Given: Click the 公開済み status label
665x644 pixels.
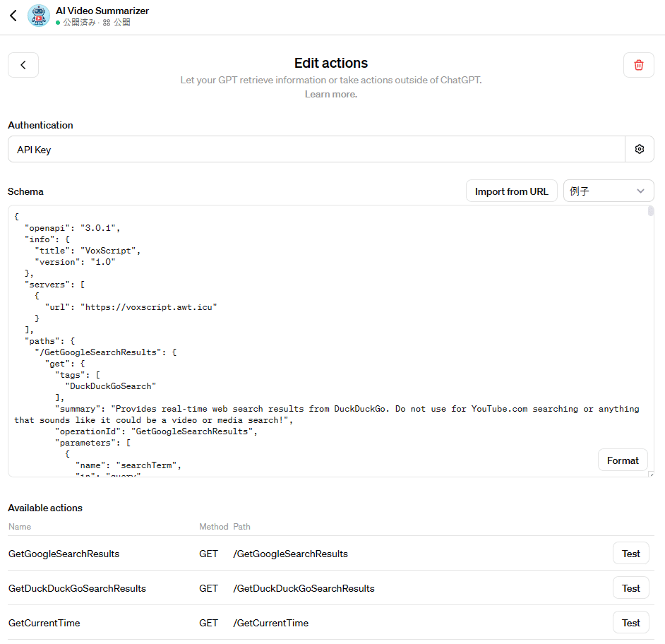Looking at the screenshot, I should [78, 22].
